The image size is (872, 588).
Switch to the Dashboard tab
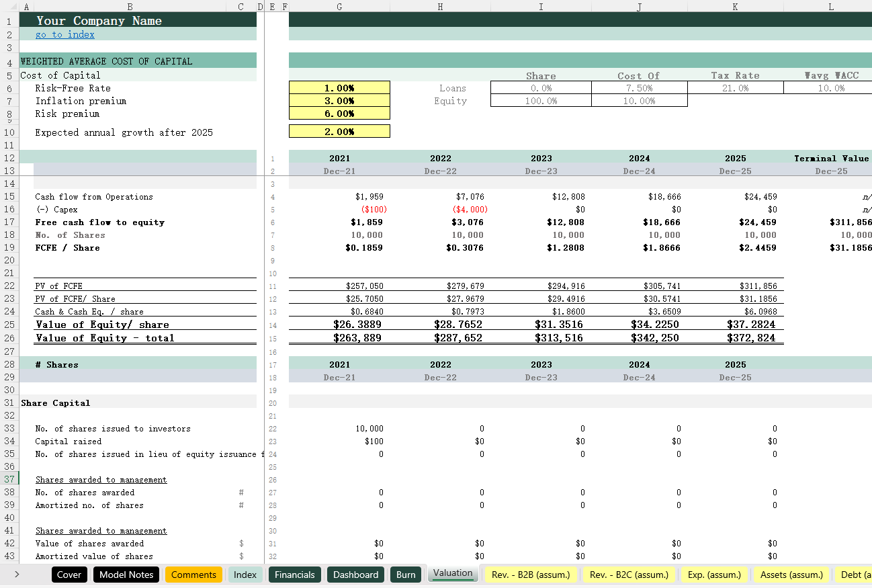tap(355, 575)
